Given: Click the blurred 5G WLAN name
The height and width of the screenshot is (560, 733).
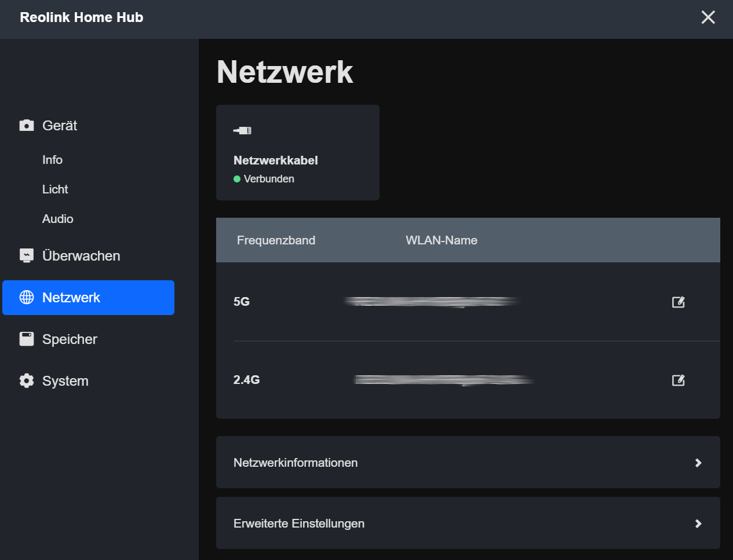Looking at the screenshot, I should point(432,302).
